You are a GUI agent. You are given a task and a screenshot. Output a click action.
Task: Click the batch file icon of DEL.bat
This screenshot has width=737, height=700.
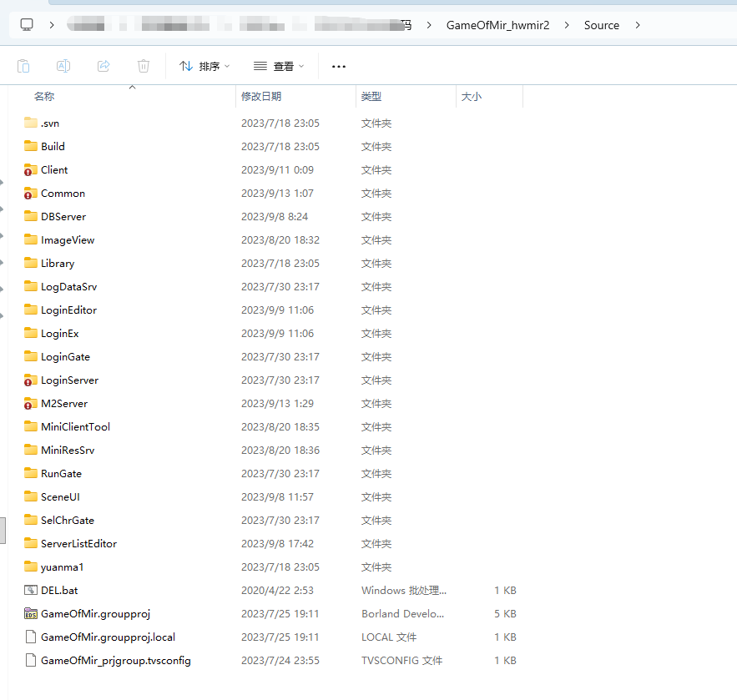[x=30, y=590]
